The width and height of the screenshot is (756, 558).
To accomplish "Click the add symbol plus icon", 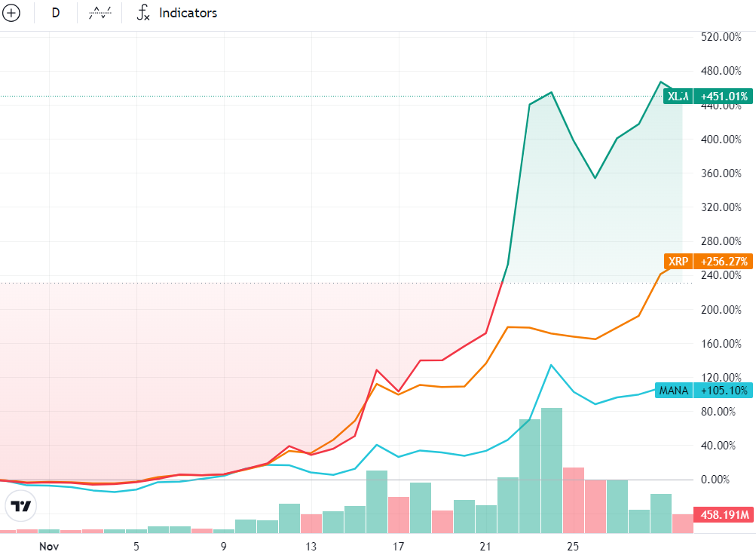I will 11,13.
